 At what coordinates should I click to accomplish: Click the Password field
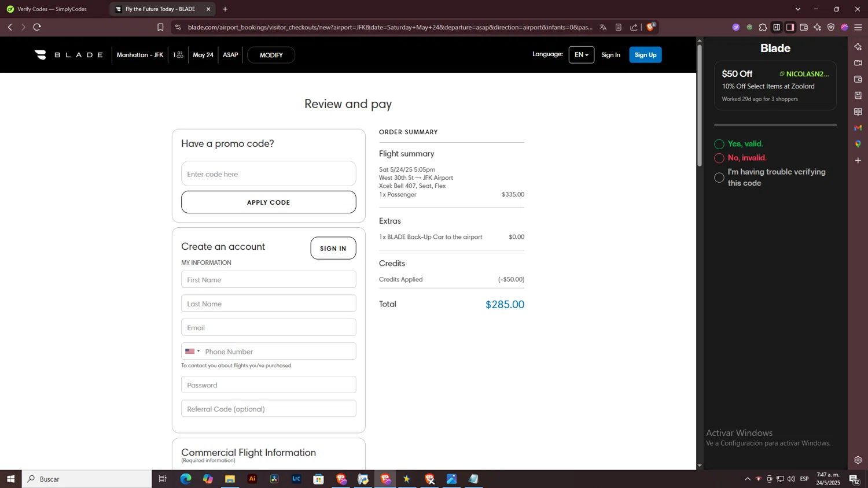(269, 385)
